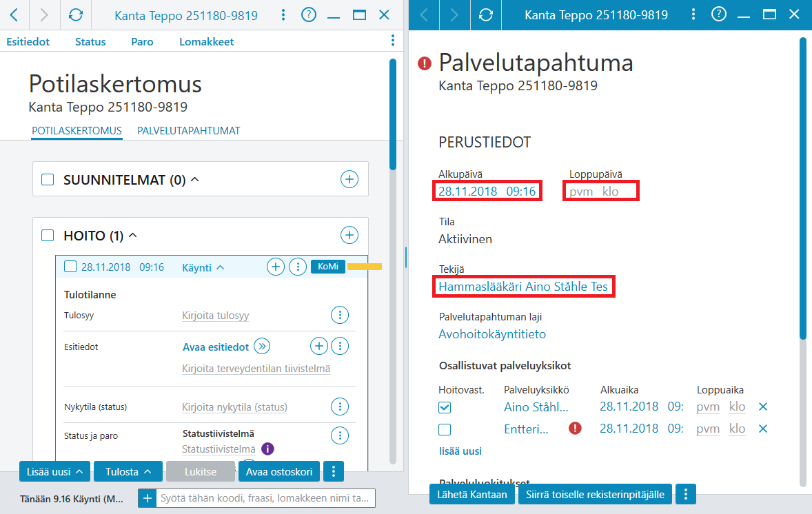Image resolution: width=812 pixels, height=514 pixels.
Task: Collapse the Käynti entry
Action: [x=220, y=267]
